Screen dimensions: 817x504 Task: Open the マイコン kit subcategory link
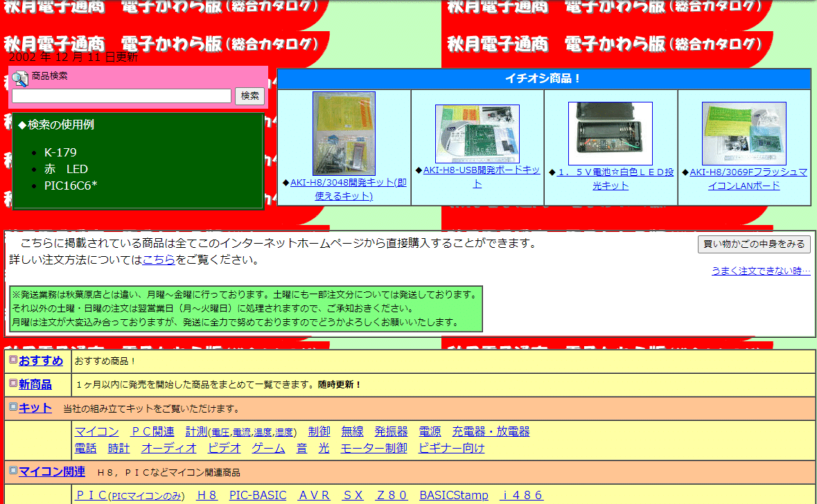96,431
